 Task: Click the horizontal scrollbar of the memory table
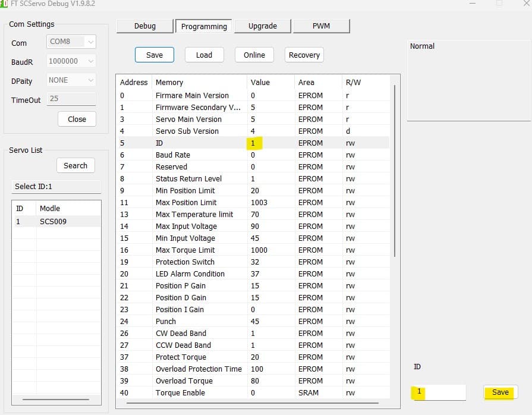[253, 403]
